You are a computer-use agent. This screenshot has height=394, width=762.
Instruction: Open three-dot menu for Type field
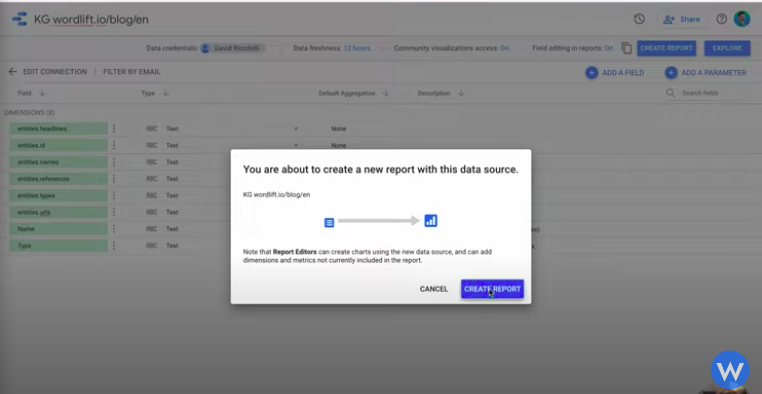[114, 245]
